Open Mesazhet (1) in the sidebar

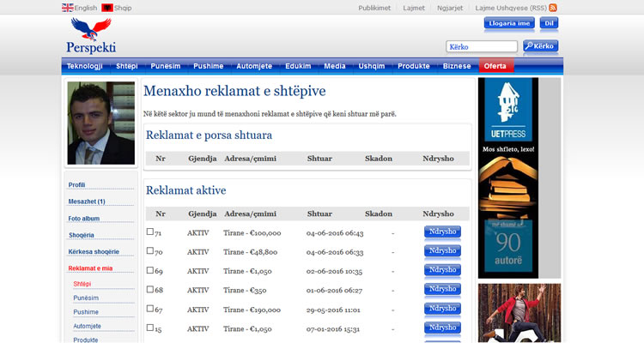(x=87, y=202)
